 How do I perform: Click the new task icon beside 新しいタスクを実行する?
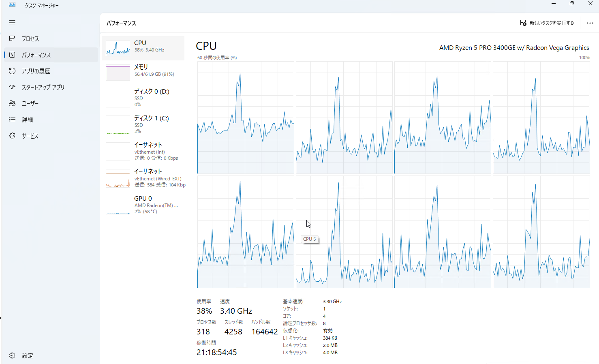523,23
